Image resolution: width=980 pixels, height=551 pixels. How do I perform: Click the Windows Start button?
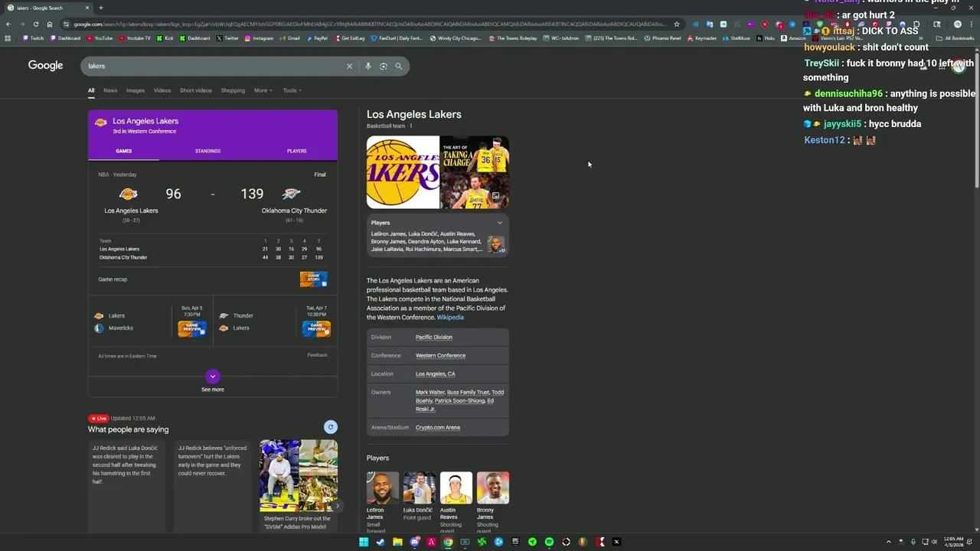click(x=364, y=542)
